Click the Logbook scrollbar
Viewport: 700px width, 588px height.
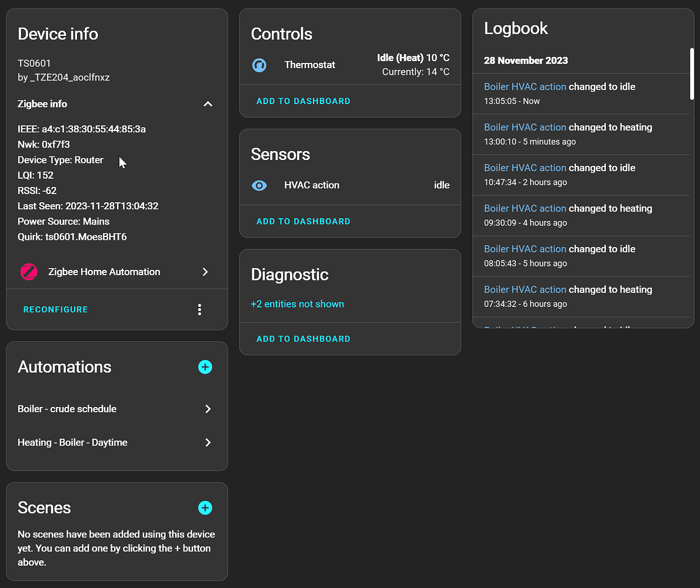[692, 73]
